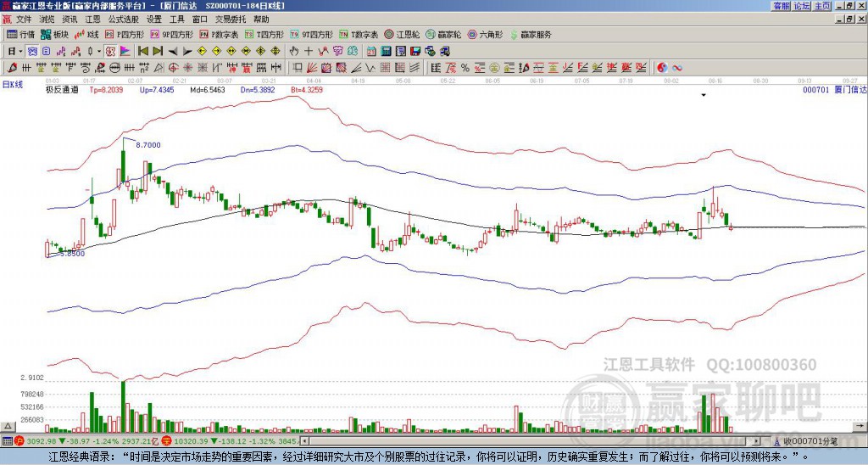The width and height of the screenshot is (868, 465).
Task: Click the yin-yang taiji icon
Action: 662,68
